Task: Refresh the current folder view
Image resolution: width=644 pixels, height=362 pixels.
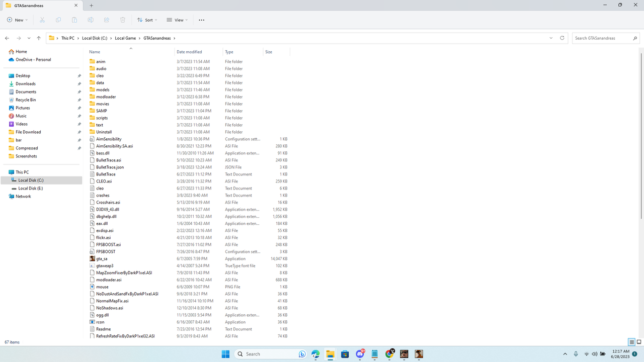Action: [562, 38]
